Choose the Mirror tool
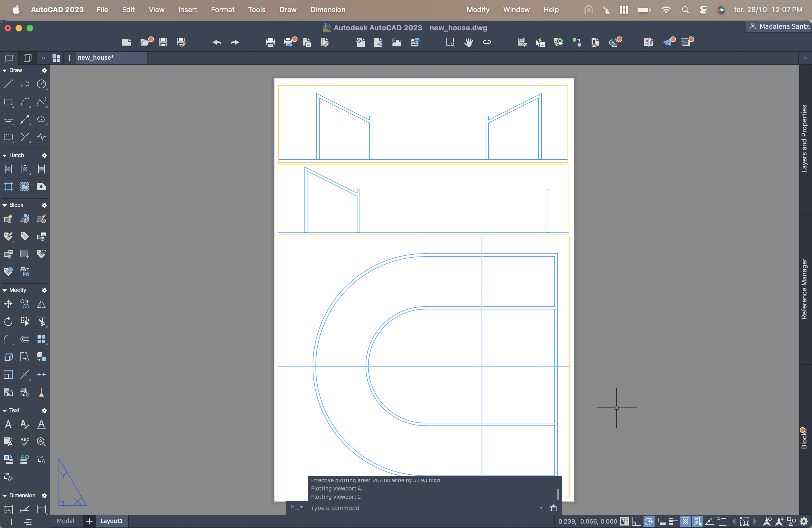The height and width of the screenshot is (528, 812). click(x=41, y=303)
